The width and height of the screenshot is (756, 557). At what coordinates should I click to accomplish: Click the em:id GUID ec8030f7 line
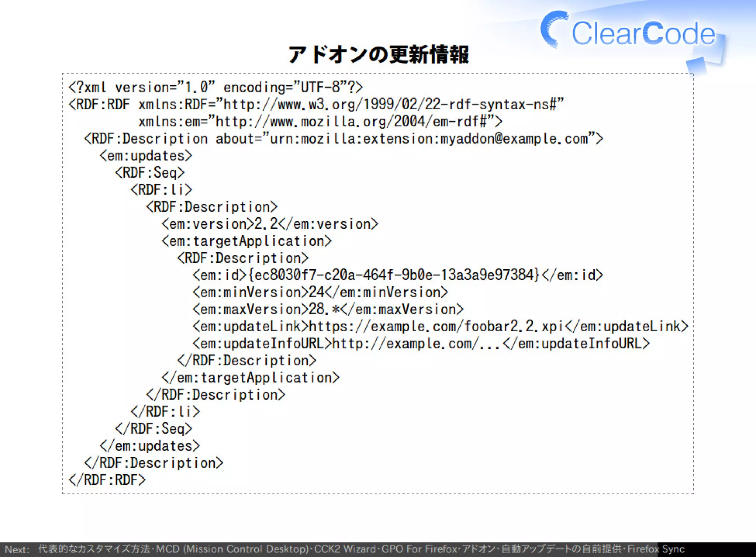pos(398,275)
